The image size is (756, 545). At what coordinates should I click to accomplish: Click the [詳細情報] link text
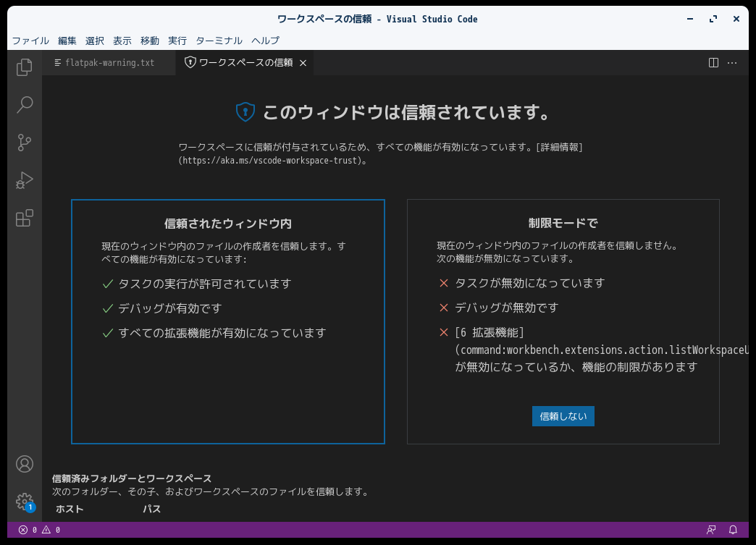tap(559, 147)
